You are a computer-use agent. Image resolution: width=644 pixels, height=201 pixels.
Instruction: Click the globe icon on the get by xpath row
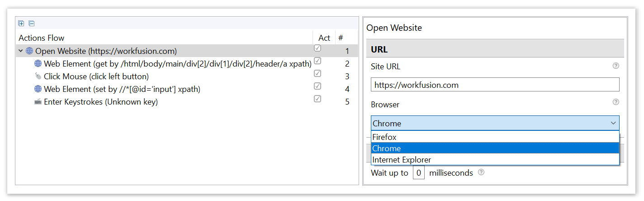click(x=38, y=64)
